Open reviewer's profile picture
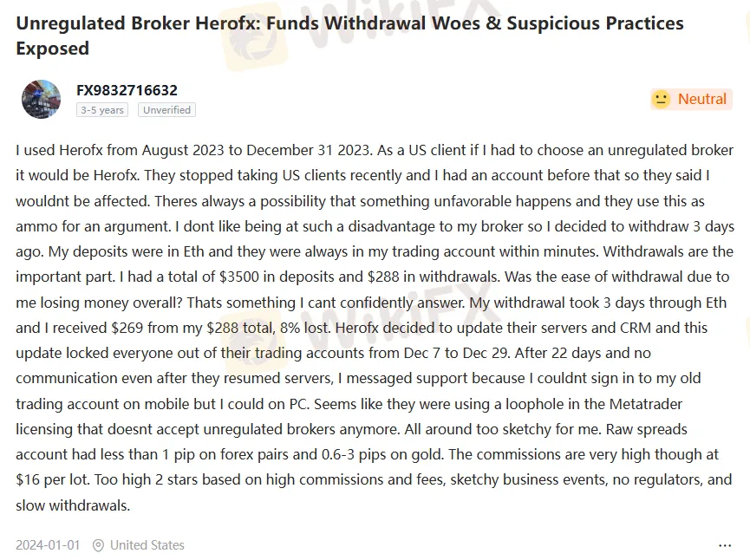This screenshot has height=560, width=750. click(41, 99)
